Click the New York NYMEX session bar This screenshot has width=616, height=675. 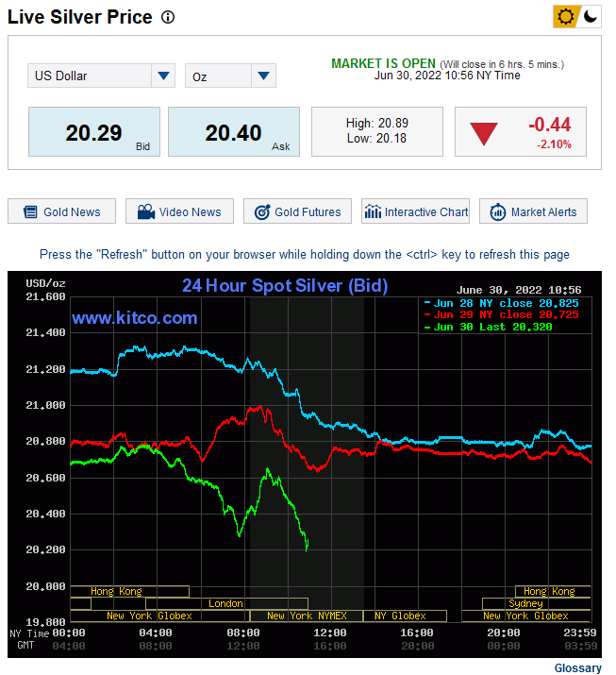click(307, 616)
